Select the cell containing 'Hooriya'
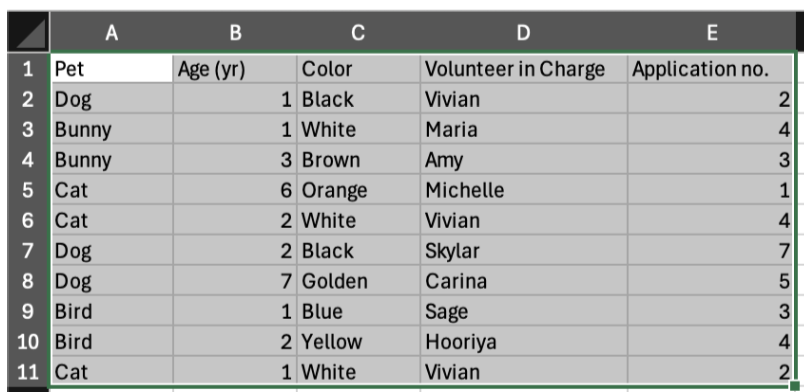804x392 pixels. pos(524,341)
